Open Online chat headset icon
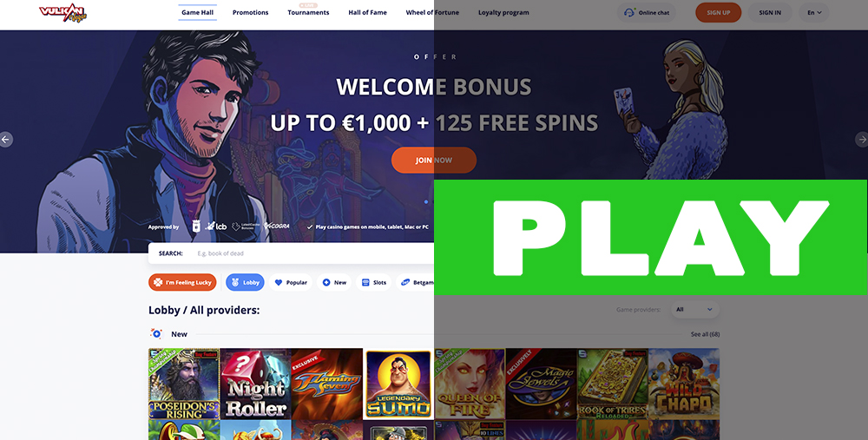 click(x=629, y=12)
